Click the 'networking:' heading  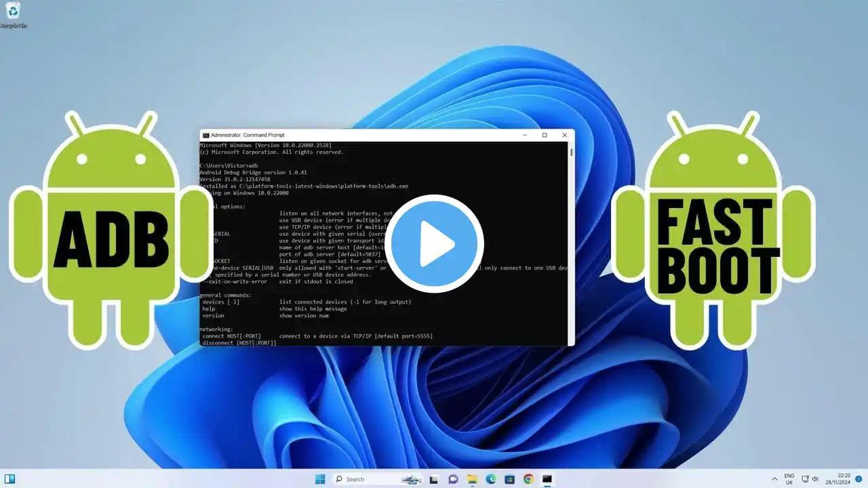pyautogui.click(x=217, y=329)
